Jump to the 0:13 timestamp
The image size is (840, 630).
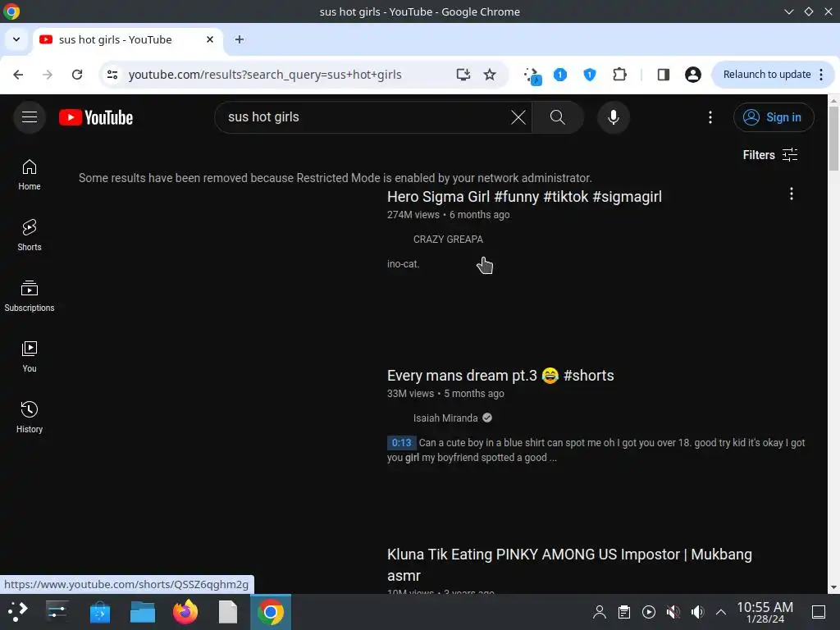(x=401, y=442)
